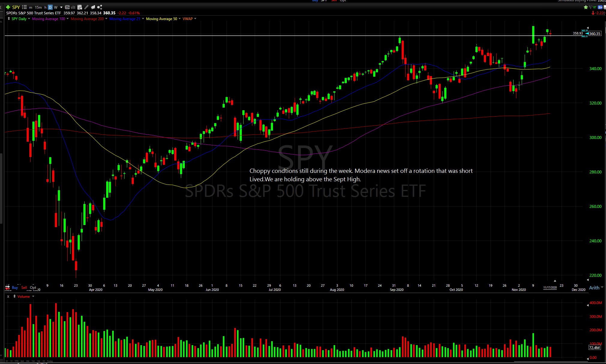Expand Moving Average 21 dropdown arrow

coord(143,19)
